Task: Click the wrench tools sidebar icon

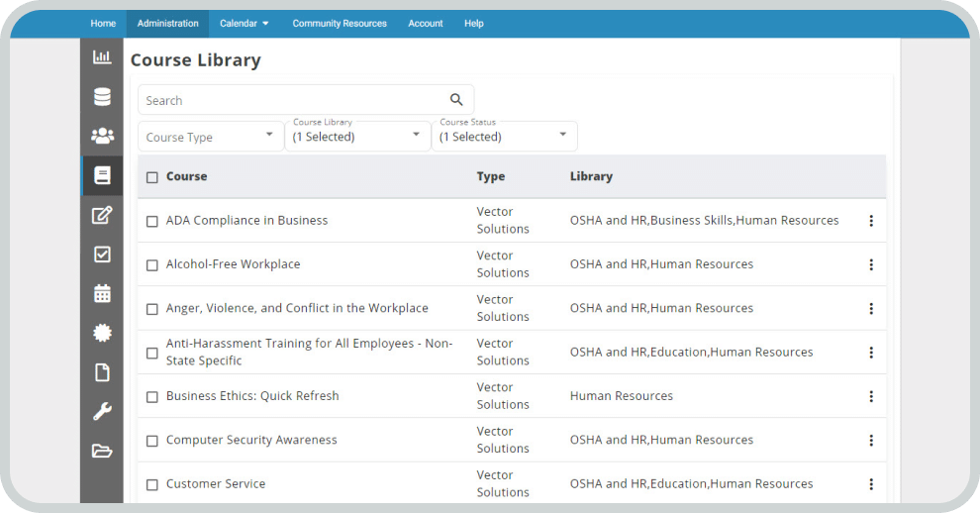Action: tap(102, 411)
